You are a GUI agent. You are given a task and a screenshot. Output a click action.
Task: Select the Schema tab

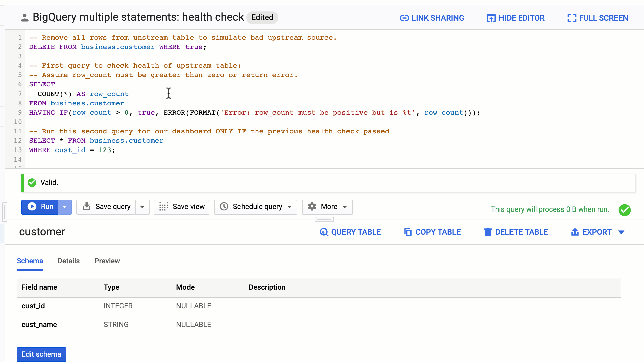(x=30, y=261)
